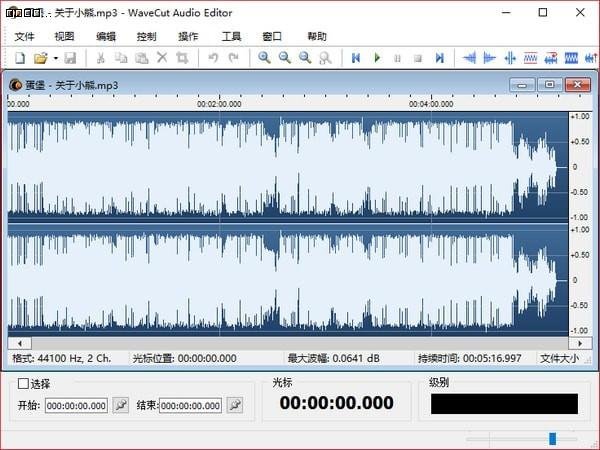Open the 操作 menu
Screen dimensions: 600x450
coord(188,36)
